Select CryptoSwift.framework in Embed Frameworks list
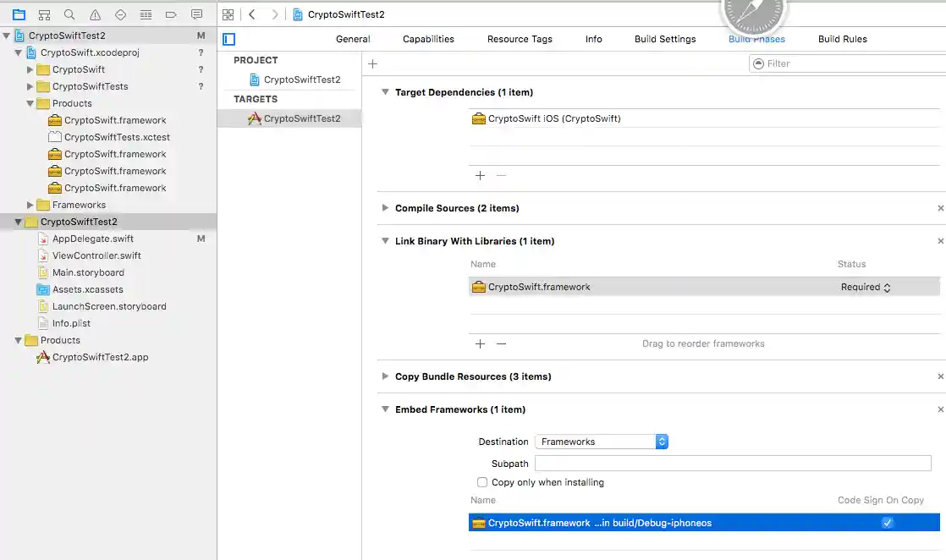This screenshot has width=946, height=560. (x=704, y=523)
